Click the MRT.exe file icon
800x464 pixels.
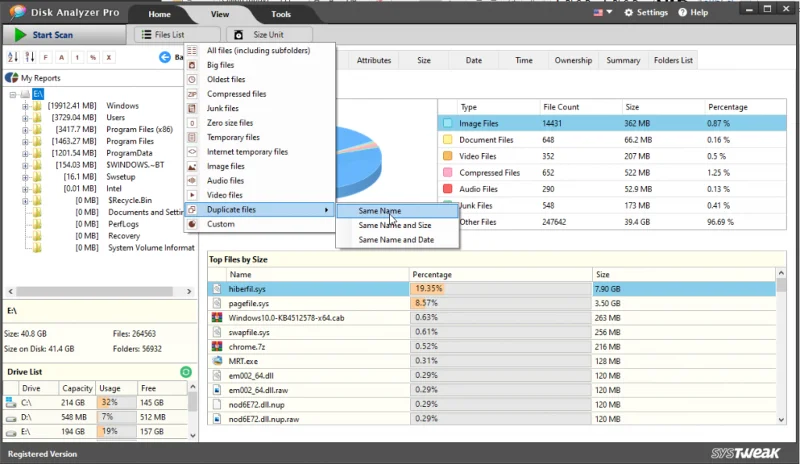pos(217,361)
